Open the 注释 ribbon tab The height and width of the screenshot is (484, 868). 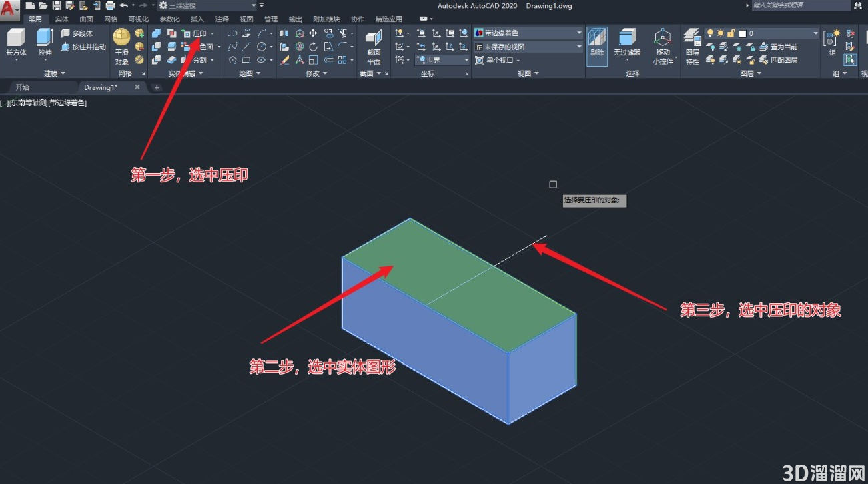[x=222, y=19]
